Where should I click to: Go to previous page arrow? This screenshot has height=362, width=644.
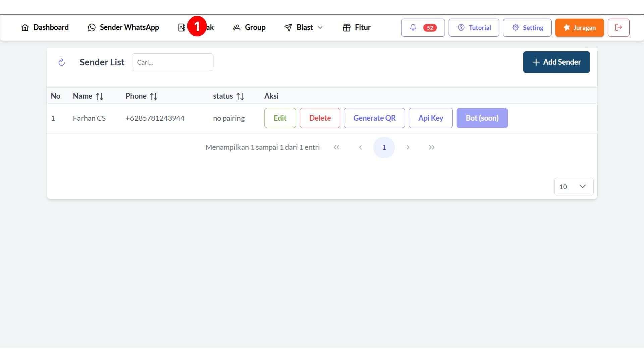[x=360, y=147]
